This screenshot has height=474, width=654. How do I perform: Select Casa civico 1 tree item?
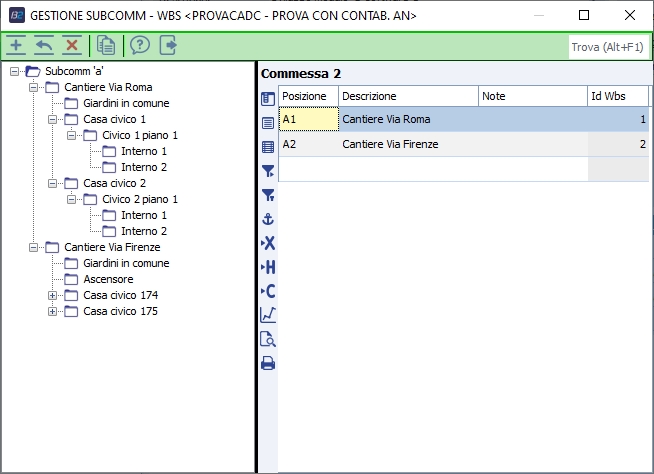pos(114,119)
